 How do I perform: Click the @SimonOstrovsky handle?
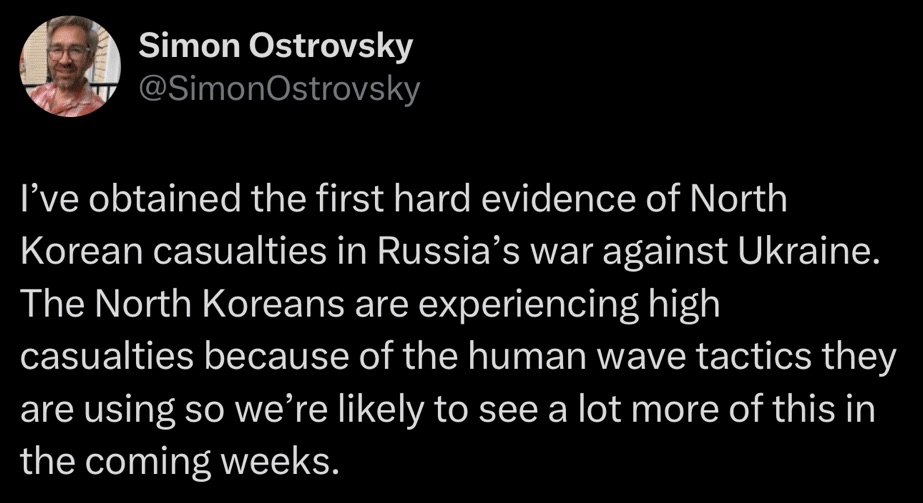tap(280, 90)
